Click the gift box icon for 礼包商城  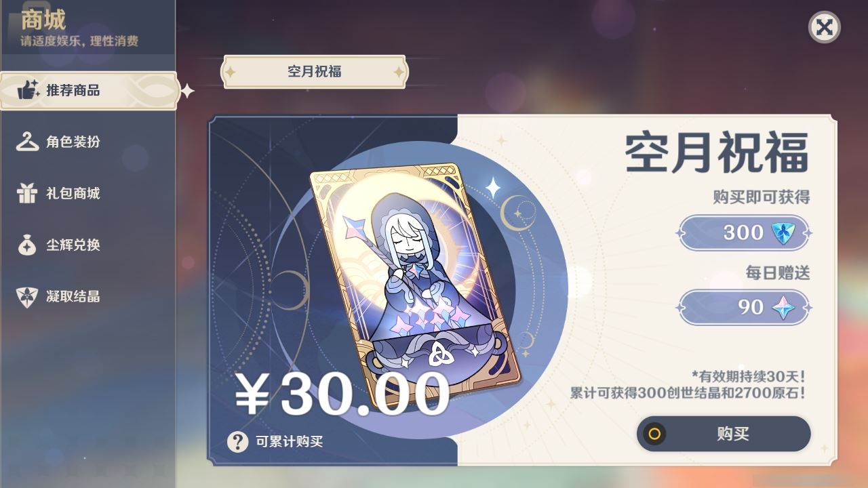[x=27, y=193]
